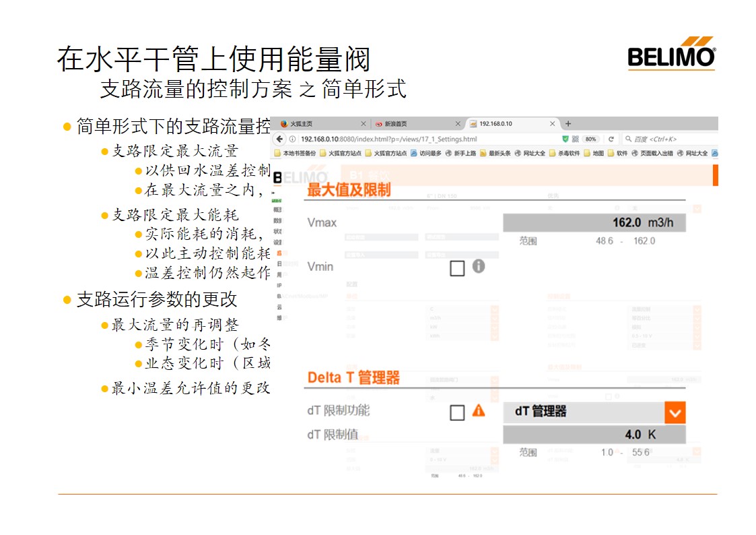This screenshot has height=535, width=756.
Task: Click the Vmax 162.0 m3/h value field
Action: [x=594, y=223]
